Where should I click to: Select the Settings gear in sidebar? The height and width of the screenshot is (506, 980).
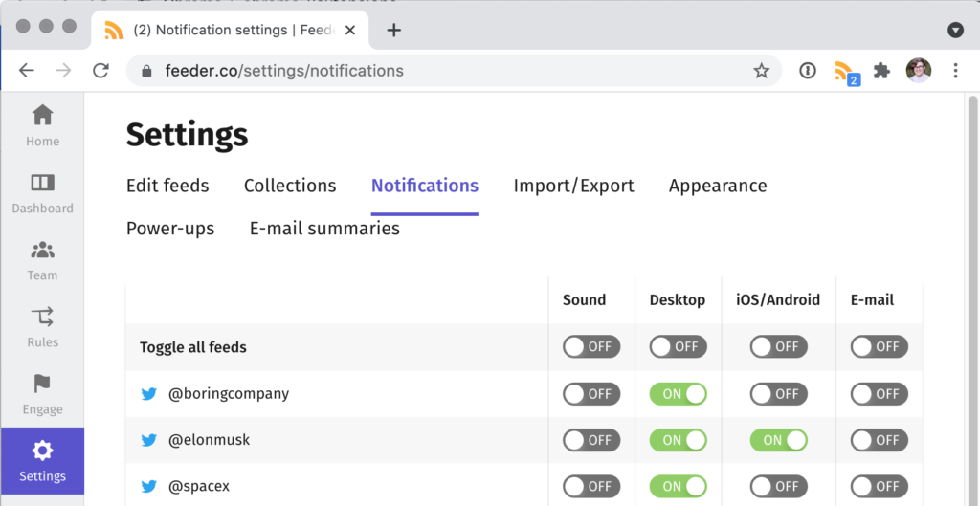pyautogui.click(x=42, y=451)
